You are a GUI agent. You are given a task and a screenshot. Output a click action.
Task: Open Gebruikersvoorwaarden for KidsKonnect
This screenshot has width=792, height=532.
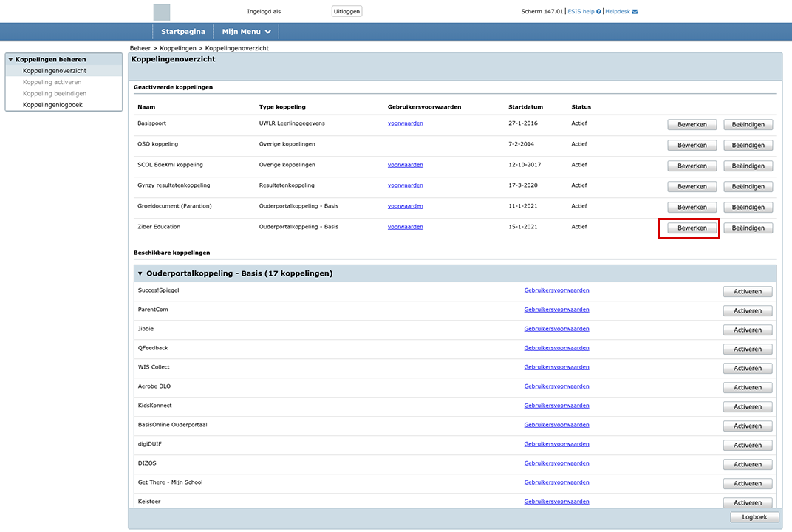(556, 406)
